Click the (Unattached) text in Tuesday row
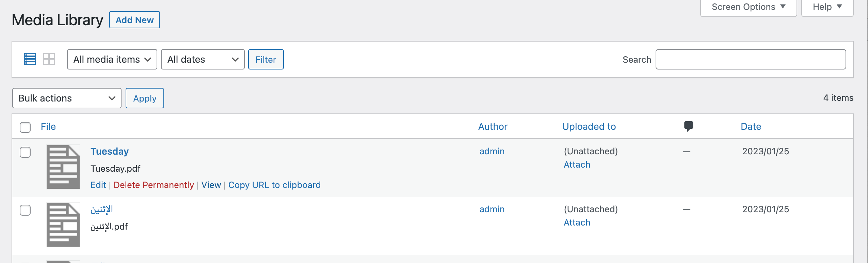The width and height of the screenshot is (868, 263). point(591,151)
